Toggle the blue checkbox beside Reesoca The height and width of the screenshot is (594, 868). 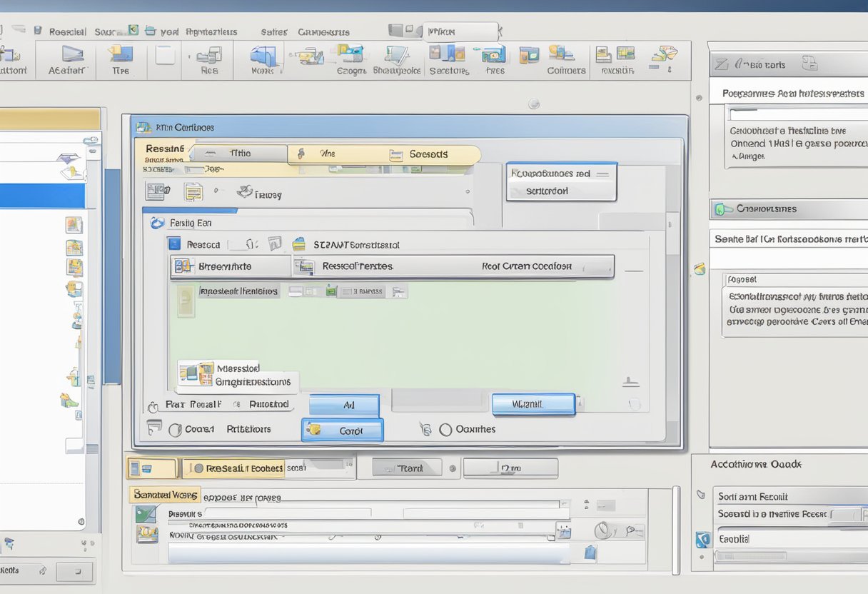[x=175, y=244]
